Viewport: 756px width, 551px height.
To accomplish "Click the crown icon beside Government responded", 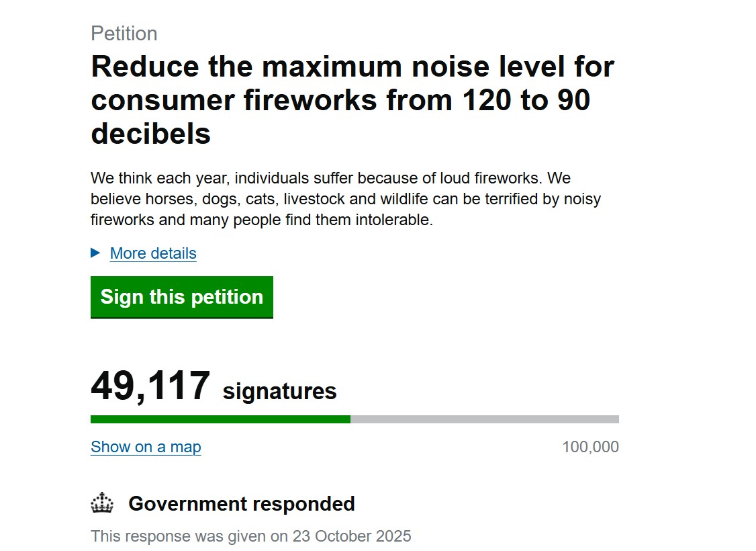I will click(102, 503).
